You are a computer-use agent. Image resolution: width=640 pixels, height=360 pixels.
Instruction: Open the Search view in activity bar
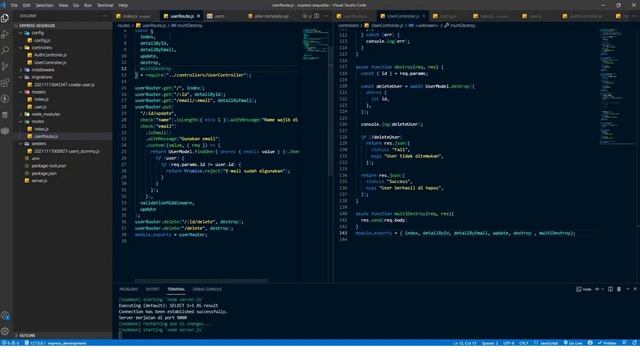click(x=5, y=51)
